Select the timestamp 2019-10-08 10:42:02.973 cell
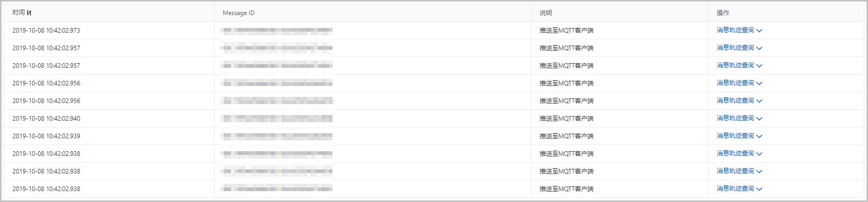 47,31
